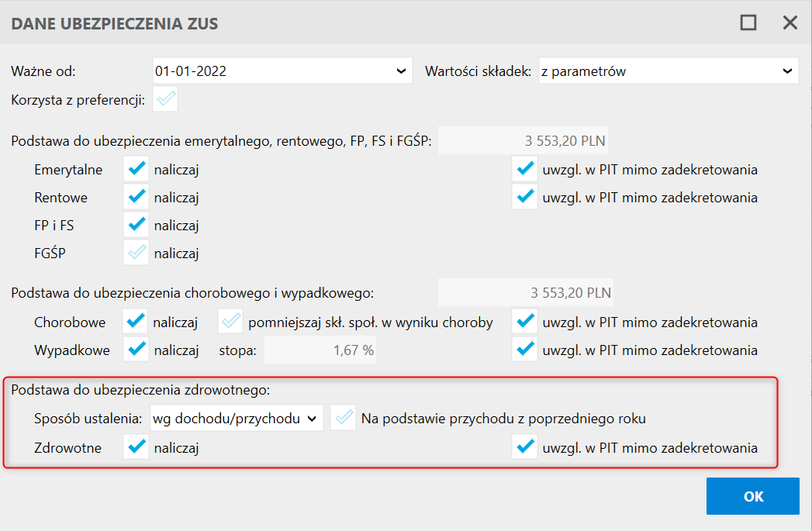This screenshot has width=812, height=531.
Task: Toggle the Korzysta z preferencji checkbox
Action: [x=165, y=100]
